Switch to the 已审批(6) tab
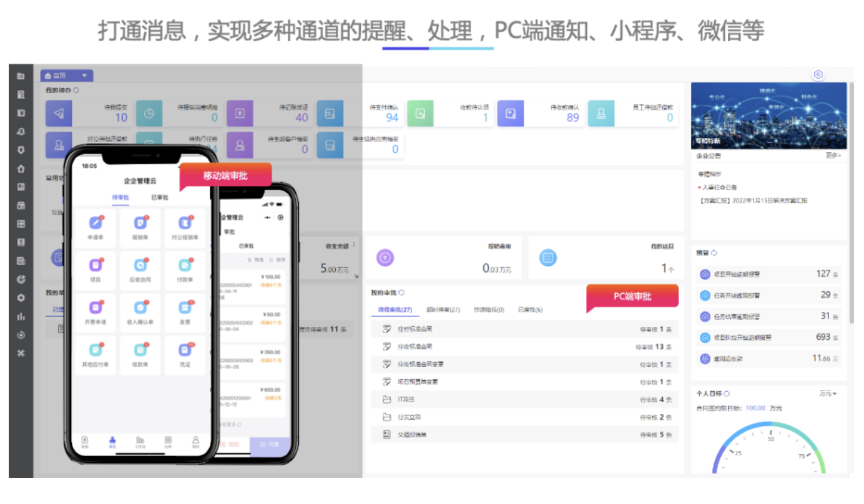This screenshot has height=504, width=864. (x=530, y=310)
